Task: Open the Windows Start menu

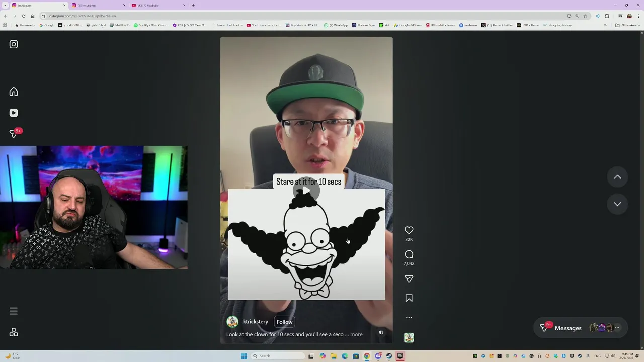Action: (x=244, y=356)
